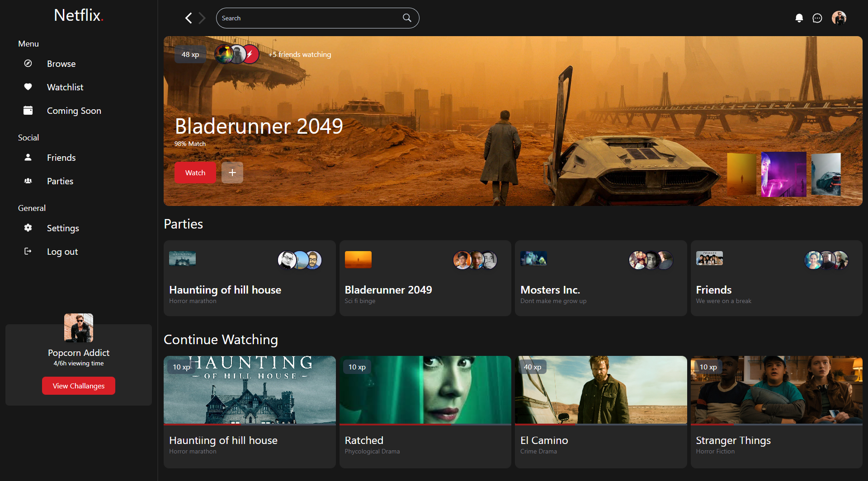
Task: Open Settings under General
Action: click(63, 228)
